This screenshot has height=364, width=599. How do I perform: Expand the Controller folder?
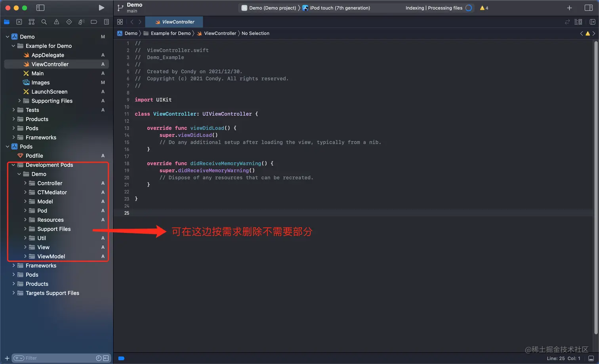25,183
